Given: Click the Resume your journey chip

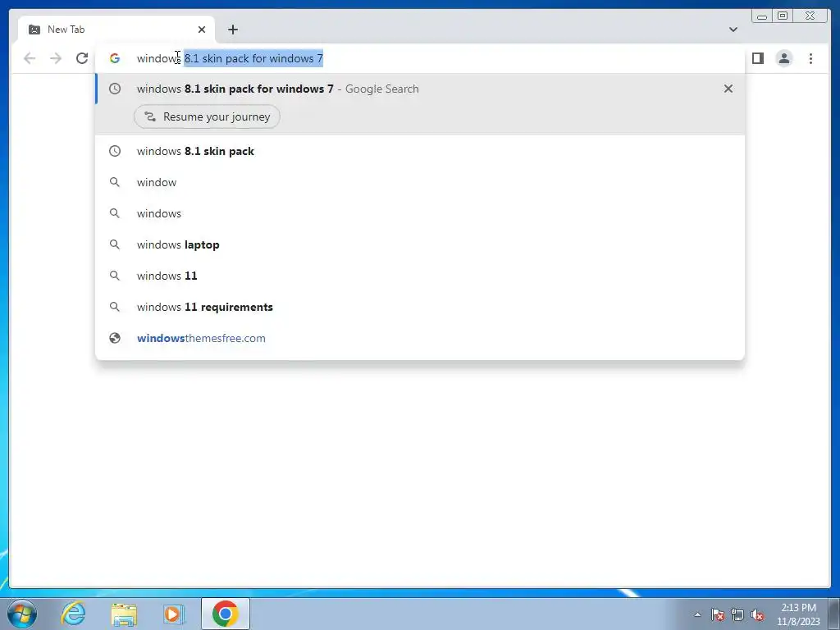Looking at the screenshot, I should 207,116.
